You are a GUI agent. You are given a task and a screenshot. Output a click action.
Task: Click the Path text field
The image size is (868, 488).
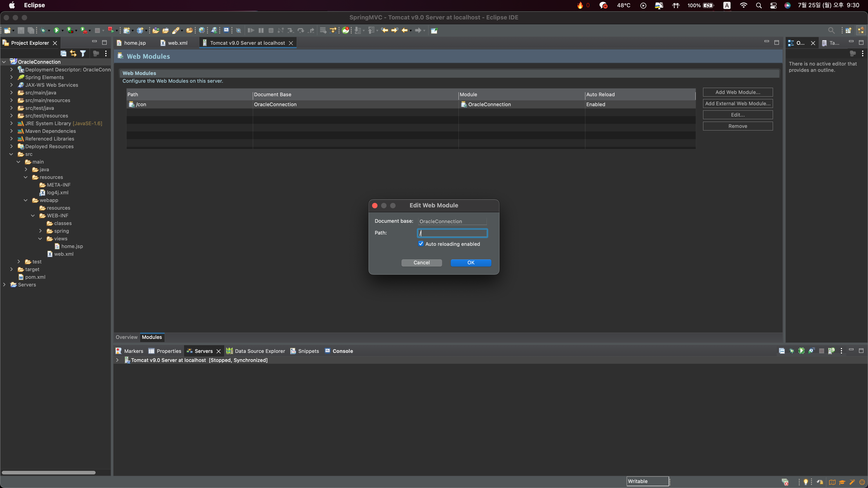pyautogui.click(x=452, y=233)
